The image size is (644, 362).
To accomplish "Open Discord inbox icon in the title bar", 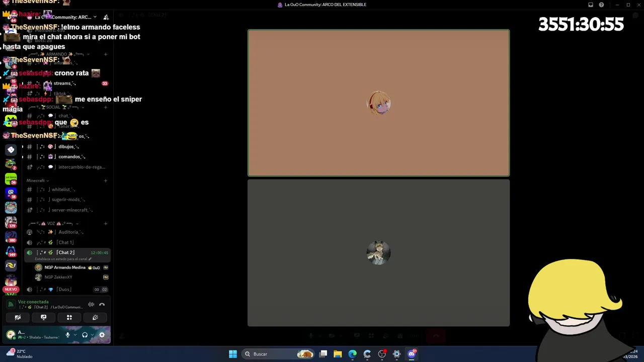I will [591, 5].
